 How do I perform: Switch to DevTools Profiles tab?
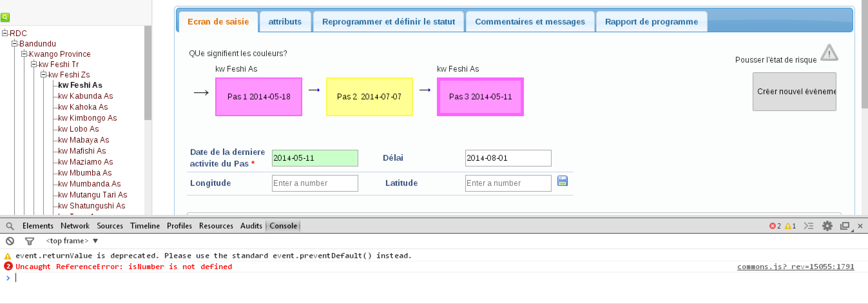pyautogui.click(x=179, y=226)
